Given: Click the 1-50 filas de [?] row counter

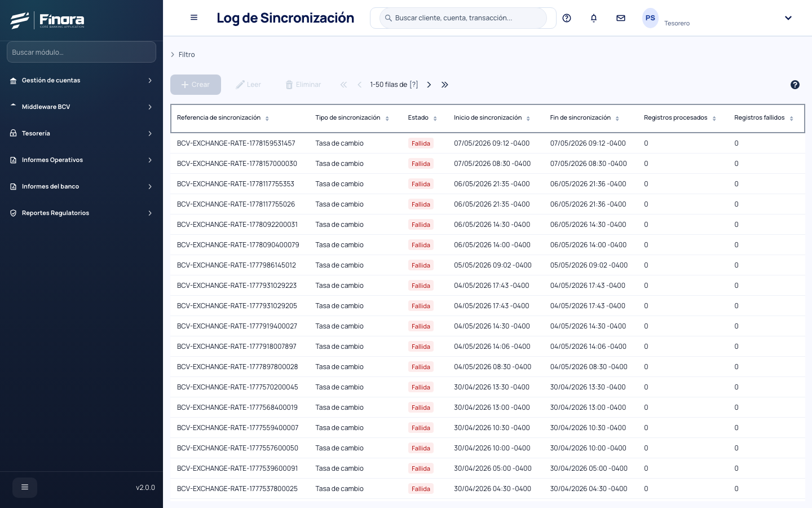Looking at the screenshot, I should coord(394,85).
